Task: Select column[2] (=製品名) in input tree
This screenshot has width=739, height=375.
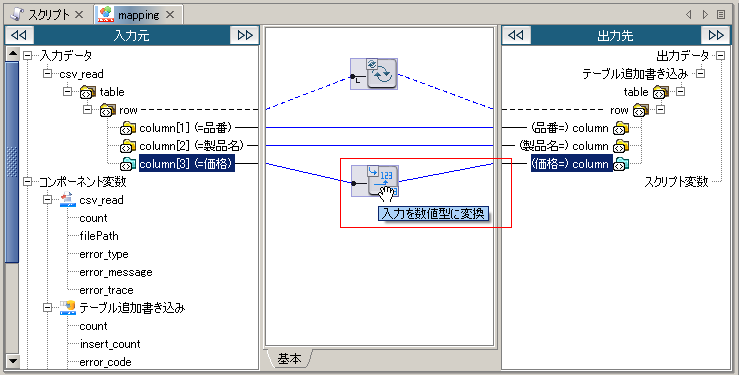Action: 191,146
